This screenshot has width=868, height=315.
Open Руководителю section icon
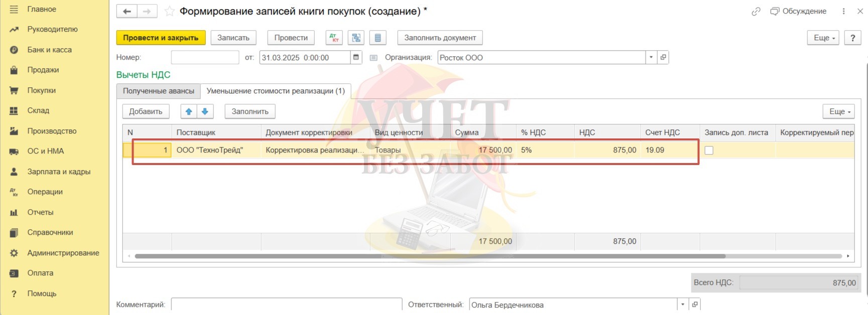coord(14,30)
